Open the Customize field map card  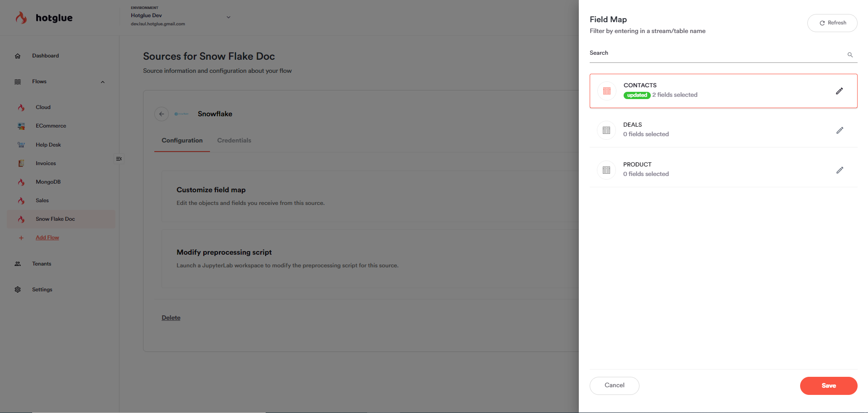click(370, 196)
